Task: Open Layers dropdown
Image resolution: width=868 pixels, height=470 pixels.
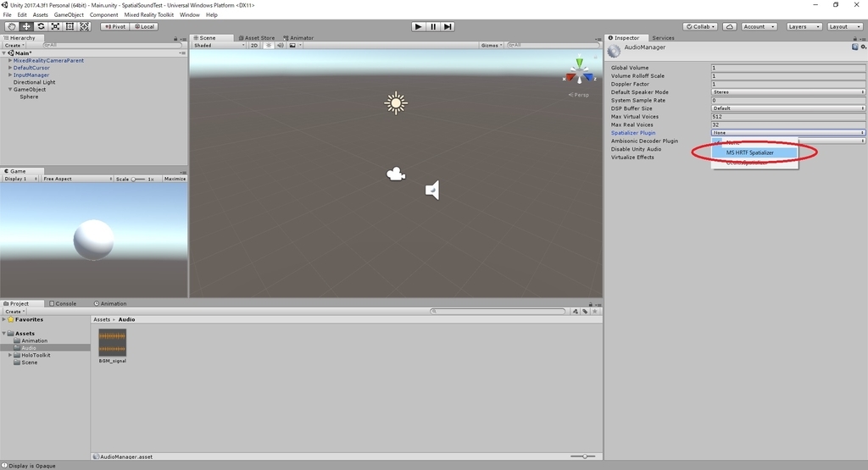Action: pos(804,26)
